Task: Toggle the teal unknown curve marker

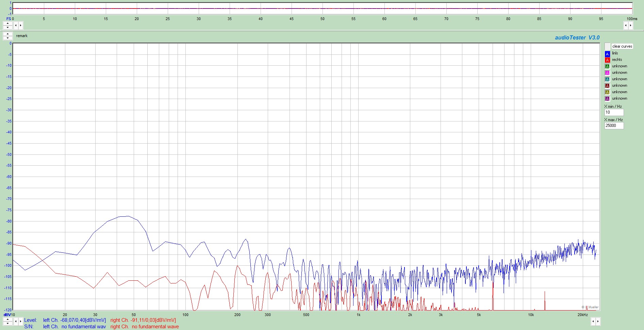Action: pyautogui.click(x=607, y=80)
